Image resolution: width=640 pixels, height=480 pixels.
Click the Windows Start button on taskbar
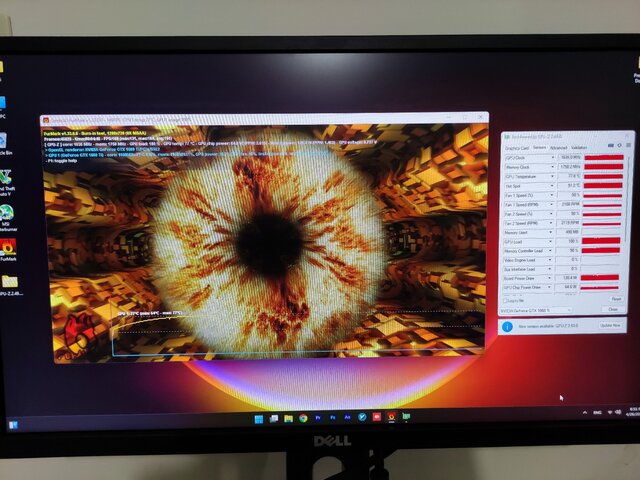coord(258,418)
